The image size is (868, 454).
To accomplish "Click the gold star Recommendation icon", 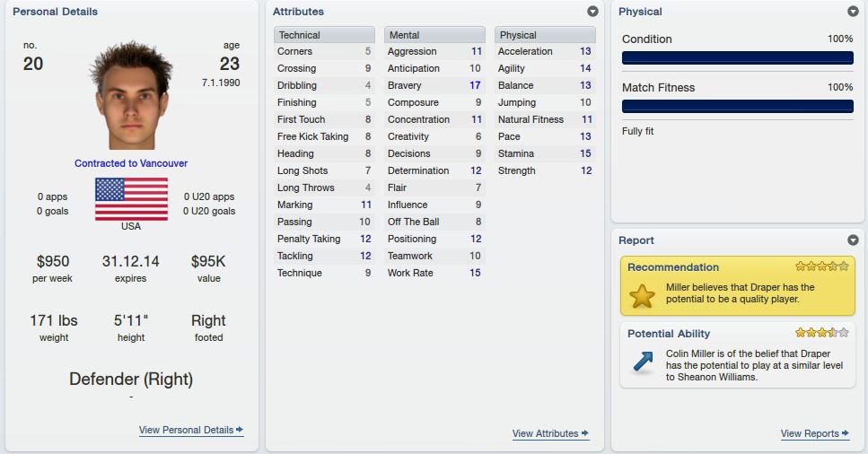I will (x=642, y=296).
